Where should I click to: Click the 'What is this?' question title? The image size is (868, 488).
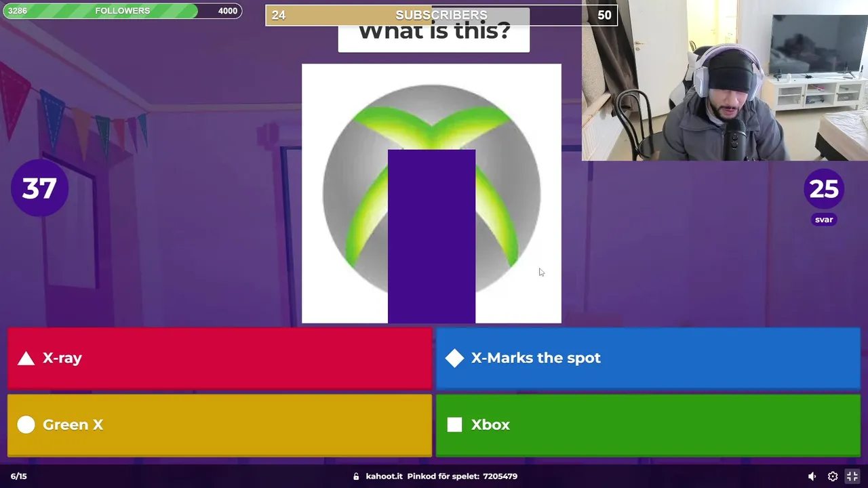[434, 32]
